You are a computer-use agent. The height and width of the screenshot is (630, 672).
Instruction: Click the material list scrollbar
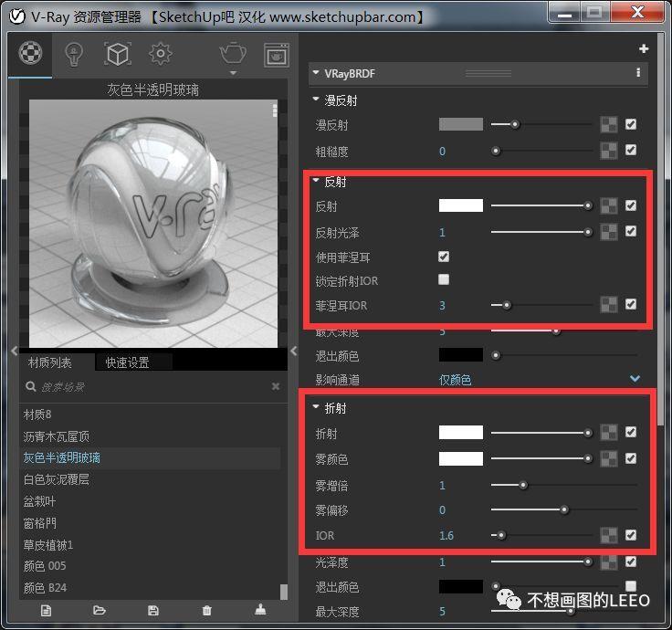click(283, 592)
